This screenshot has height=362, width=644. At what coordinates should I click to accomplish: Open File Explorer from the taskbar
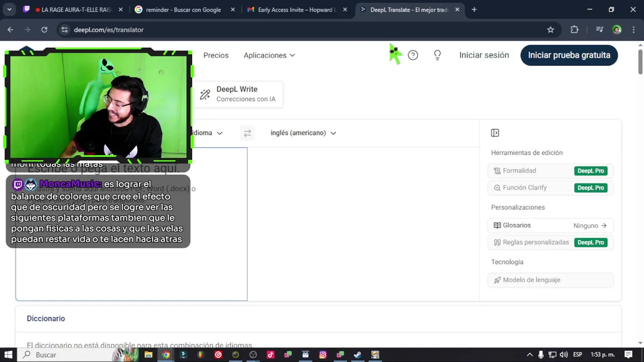click(x=148, y=354)
